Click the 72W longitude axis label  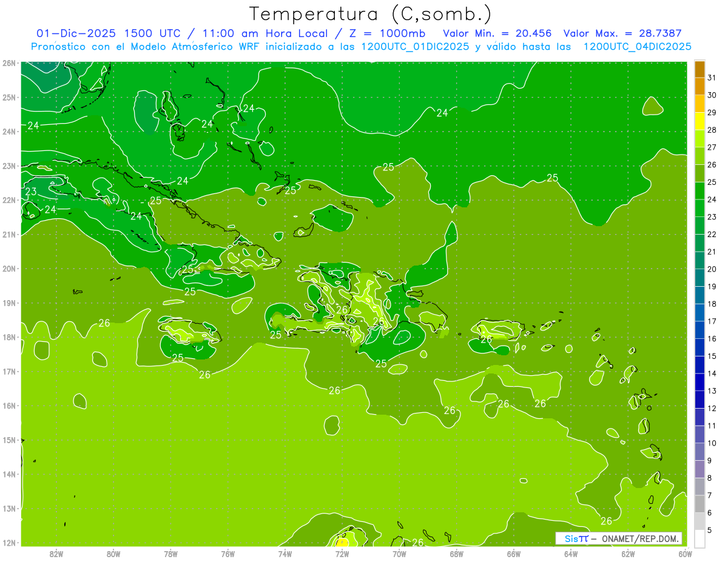point(342,554)
